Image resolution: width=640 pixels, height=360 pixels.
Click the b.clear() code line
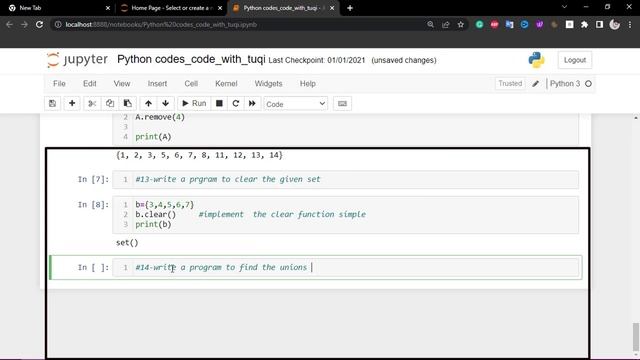click(156, 214)
